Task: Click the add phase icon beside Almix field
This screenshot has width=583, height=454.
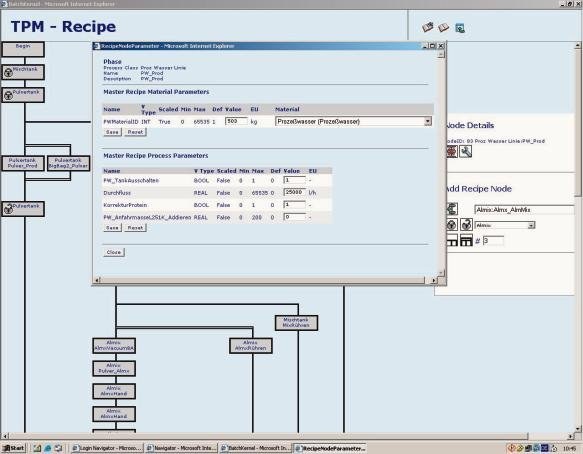Action: [x=452, y=209]
